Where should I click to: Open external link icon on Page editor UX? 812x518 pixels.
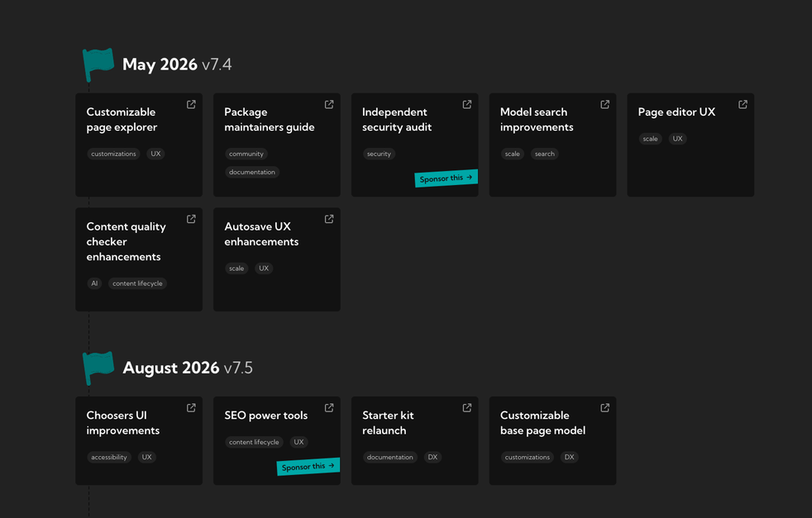click(x=743, y=104)
